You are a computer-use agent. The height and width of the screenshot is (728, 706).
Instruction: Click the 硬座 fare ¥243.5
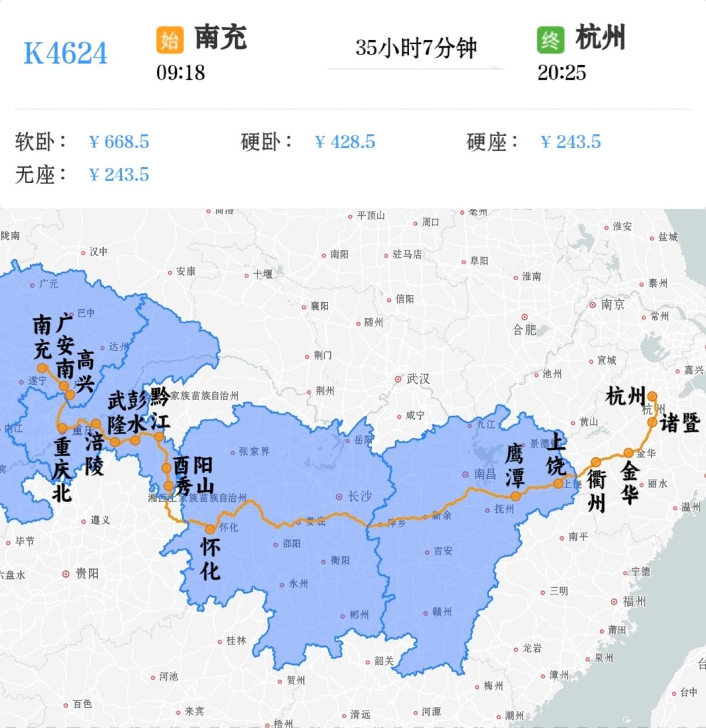pyautogui.click(x=571, y=142)
